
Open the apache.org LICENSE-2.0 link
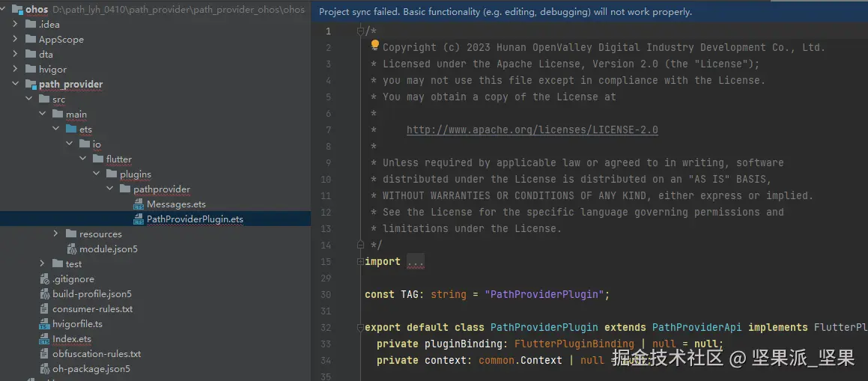tap(532, 130)
